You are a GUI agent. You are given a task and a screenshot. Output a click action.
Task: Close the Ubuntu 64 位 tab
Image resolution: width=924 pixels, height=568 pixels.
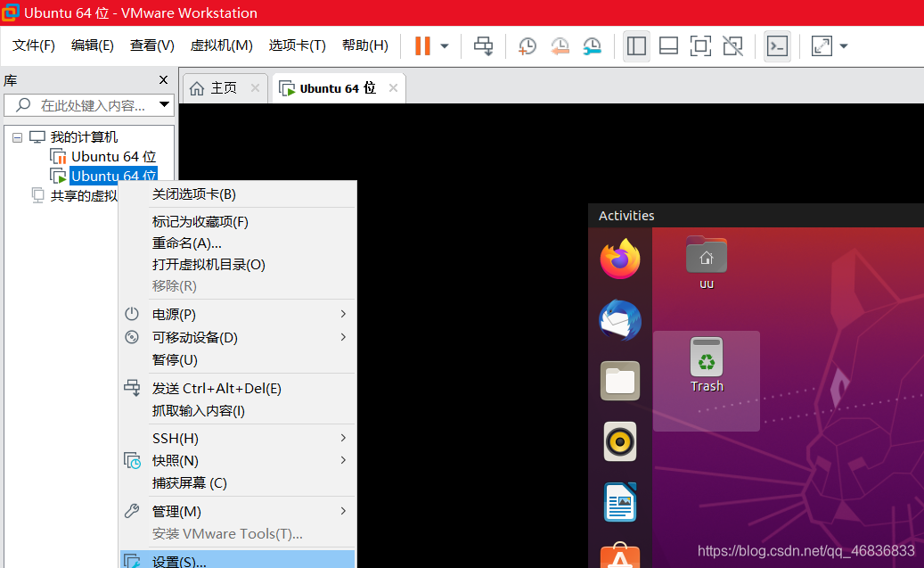[393, 88]
